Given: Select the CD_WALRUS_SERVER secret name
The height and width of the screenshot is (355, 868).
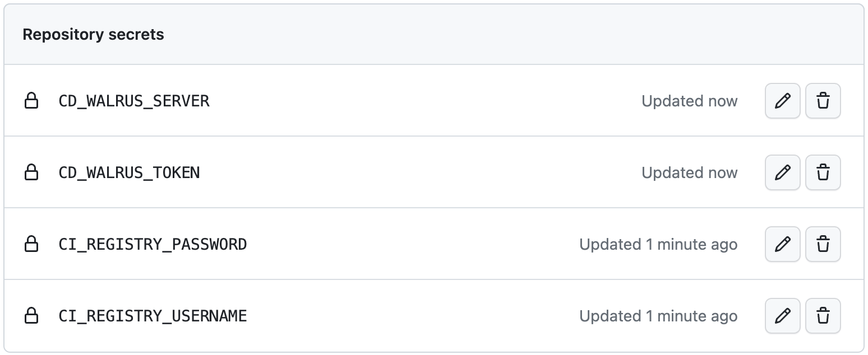Looking at the screenshot, I should [x=134, y=101].
